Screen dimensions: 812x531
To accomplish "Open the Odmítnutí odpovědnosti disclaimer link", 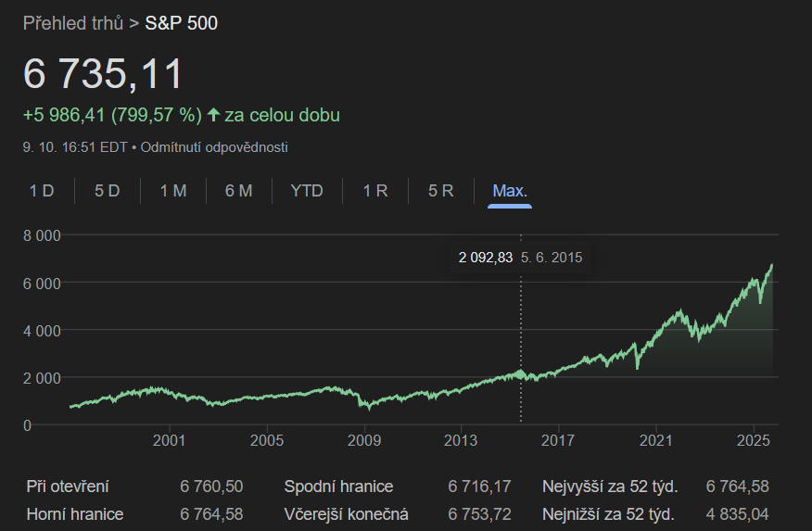I will [214, 147].
